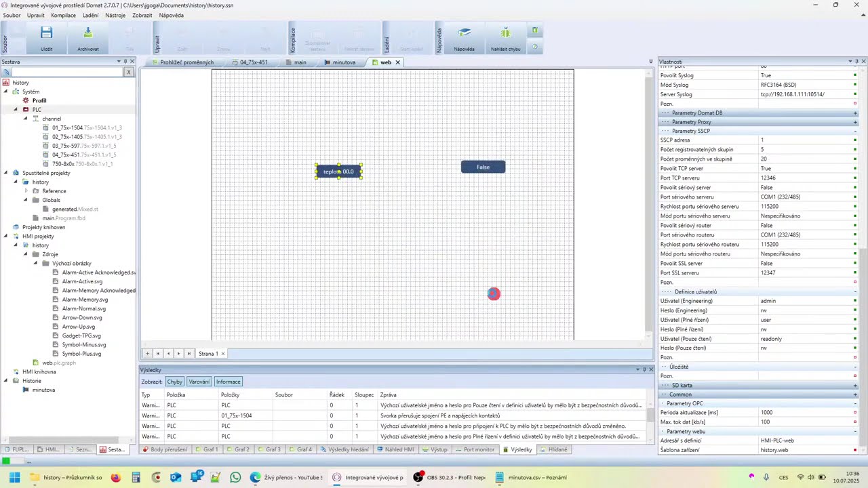Click Server Syslog value tcp://192.168.1.111:10514/
This screenshot has height=488, width=868.
coord(792,94)
